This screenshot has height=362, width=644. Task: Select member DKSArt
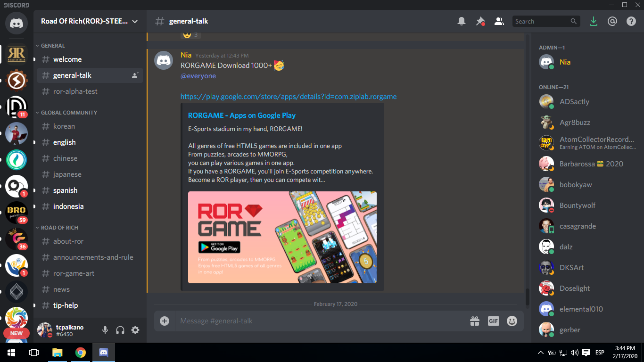tap(586, 268)
